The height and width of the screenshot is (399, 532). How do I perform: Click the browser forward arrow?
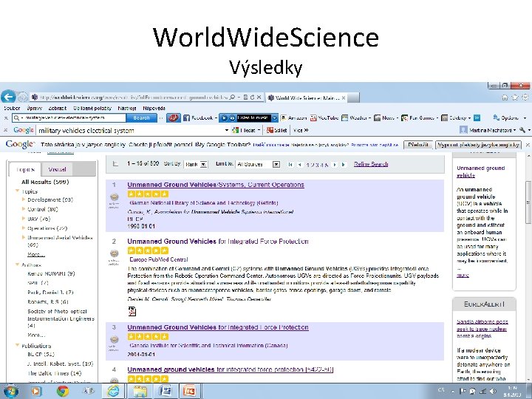pyautogui.click(x=22, y=98)
